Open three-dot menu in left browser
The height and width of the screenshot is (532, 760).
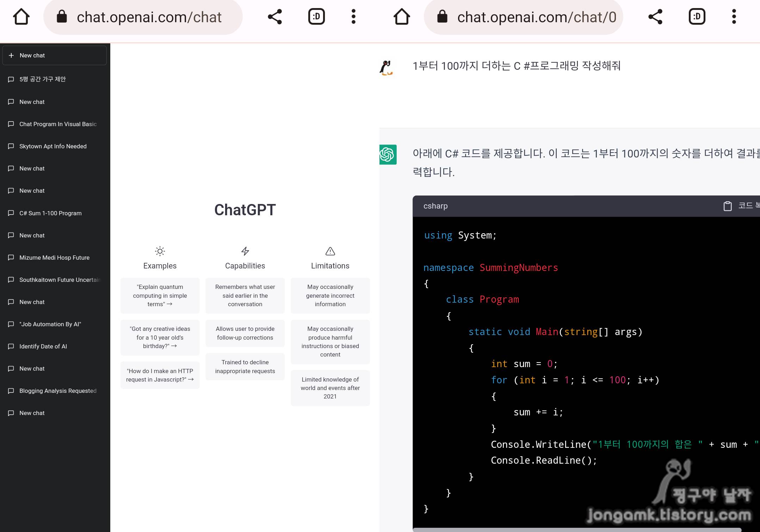pyautogui.click(x=353, y=17)
